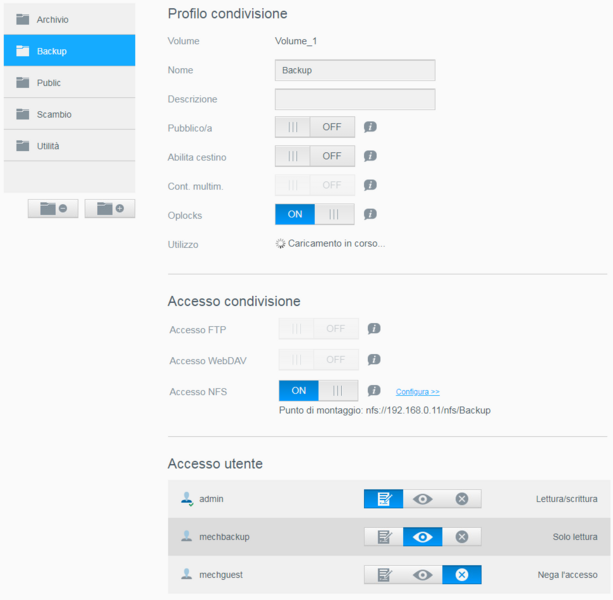Select the Scambio share

[x=67, y=114]
